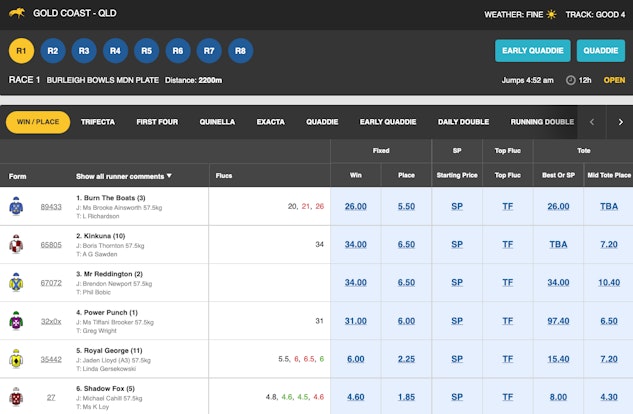Pick Shadow Fox fixed place odds 1.85
This screenshot has height=414, width=633.
click(x=406, y=397)
